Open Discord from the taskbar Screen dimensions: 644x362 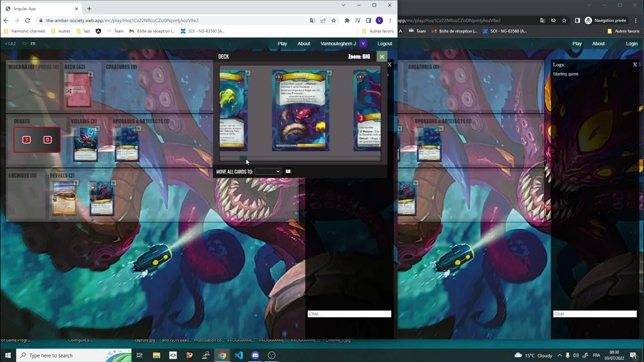(255, 355)
